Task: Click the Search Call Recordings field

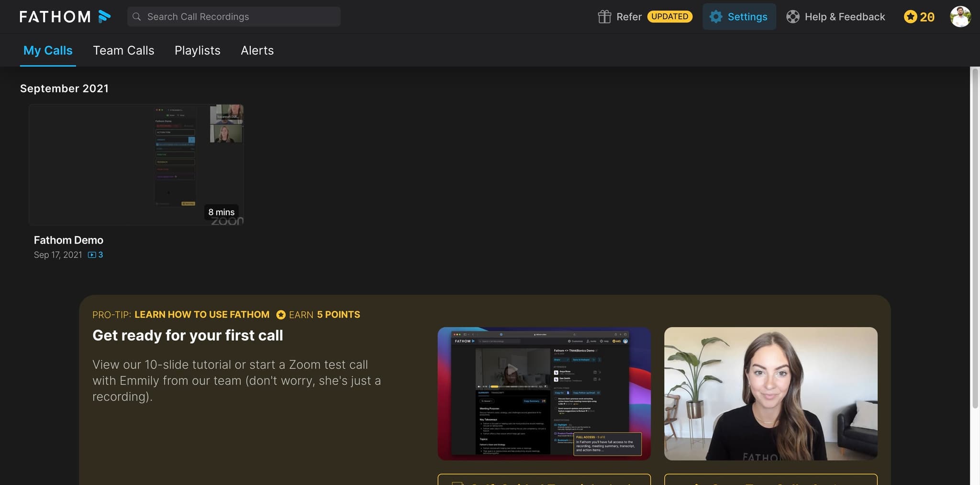Action: coord(234,17)
